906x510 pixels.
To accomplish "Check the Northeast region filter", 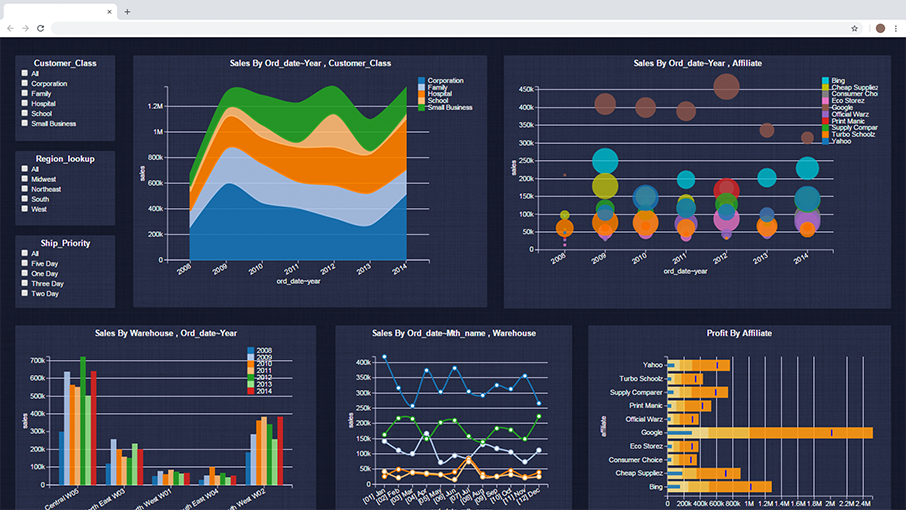I will tap(24, 189).
